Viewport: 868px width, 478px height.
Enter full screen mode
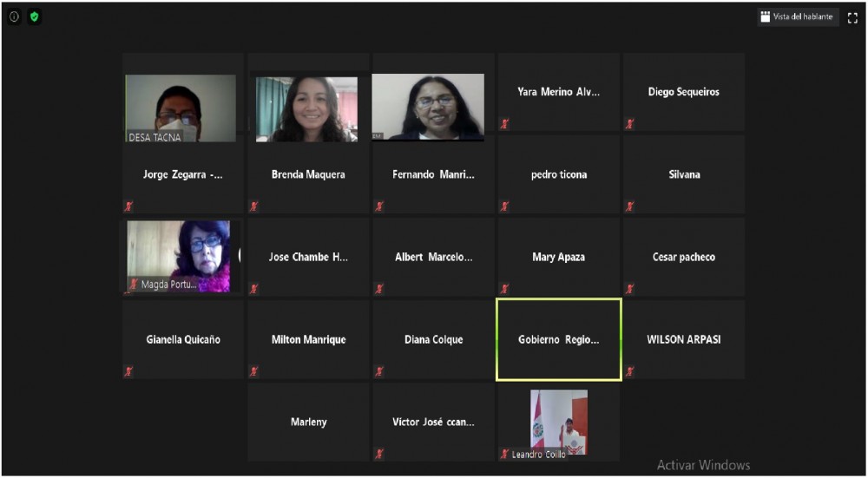tap(852, 17)
